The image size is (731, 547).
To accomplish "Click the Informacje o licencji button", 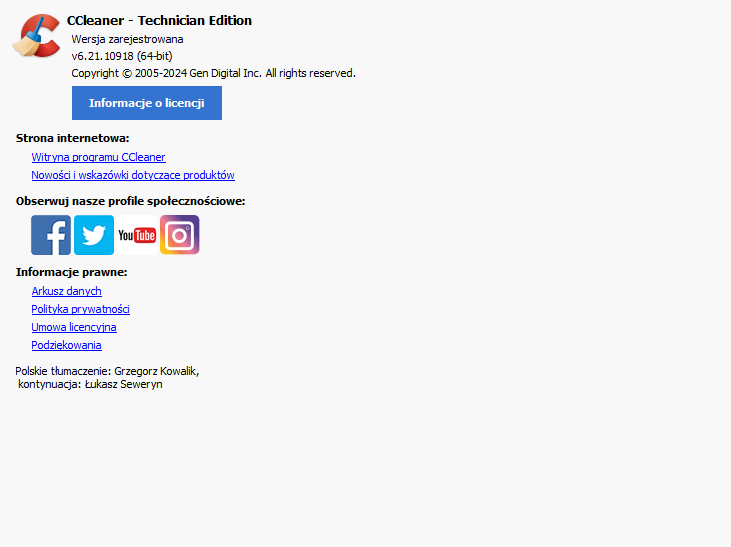I will point(147,103).
